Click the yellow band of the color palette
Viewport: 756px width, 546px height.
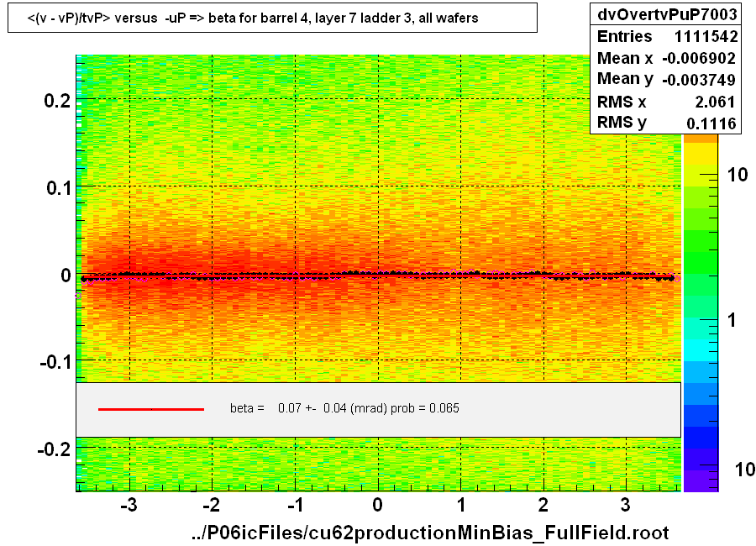pyautogui.click(x=701, y=155)
